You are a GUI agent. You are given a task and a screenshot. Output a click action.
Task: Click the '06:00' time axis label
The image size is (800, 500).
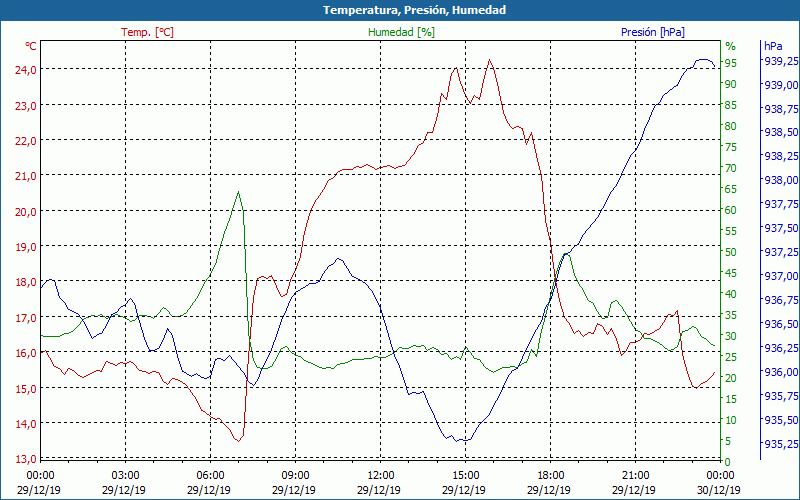pos(210,476)
